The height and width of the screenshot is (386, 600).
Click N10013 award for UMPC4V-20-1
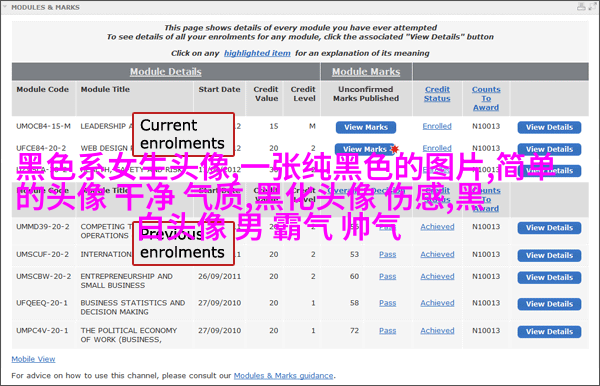pyautogui.click(x=486, y=331)
